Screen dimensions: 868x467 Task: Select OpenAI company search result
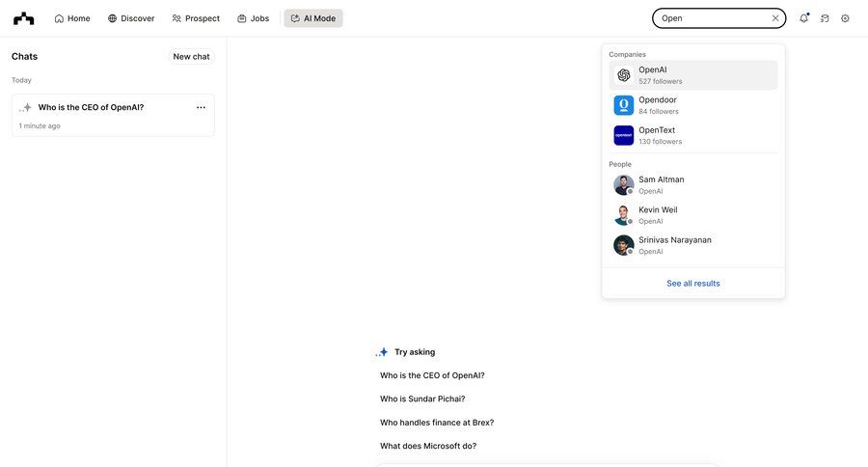pos(693,75)
